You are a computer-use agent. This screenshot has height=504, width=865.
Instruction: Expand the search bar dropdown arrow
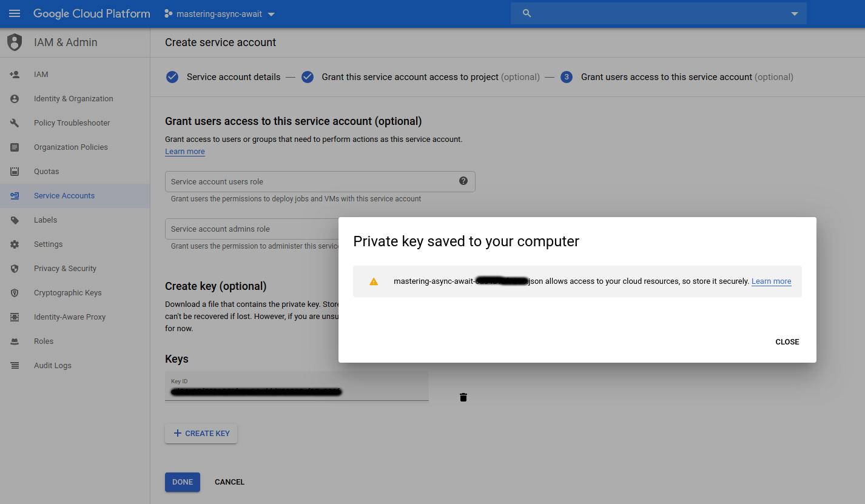[795, 14]
